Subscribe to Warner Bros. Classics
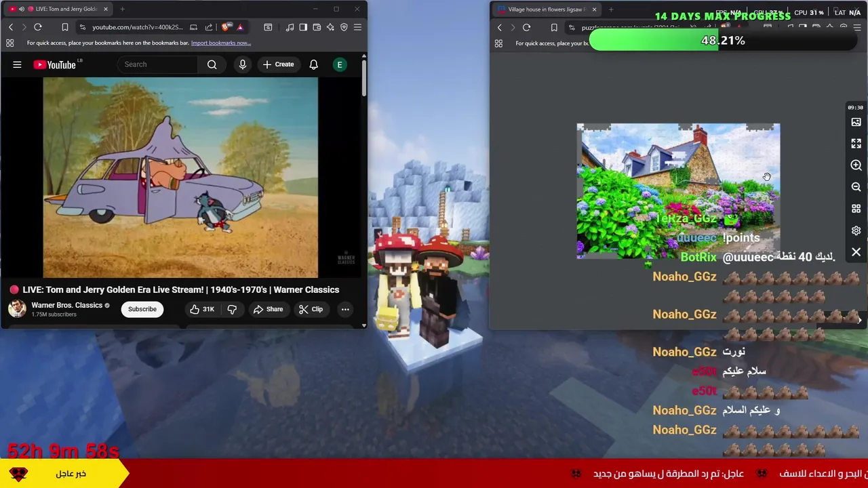The height and width of the screenshot is (488, 868). (142, 309)
